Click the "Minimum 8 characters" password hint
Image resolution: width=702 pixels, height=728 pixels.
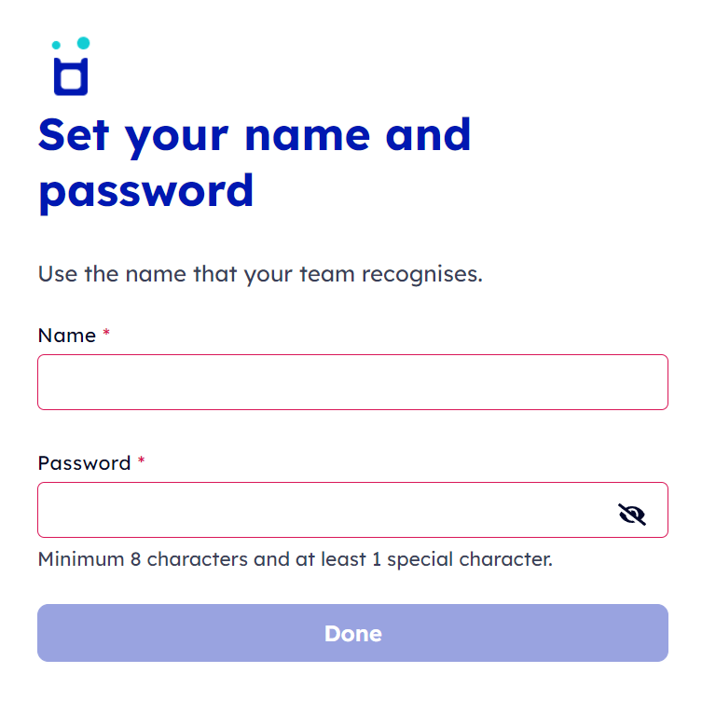coord(141,559)
